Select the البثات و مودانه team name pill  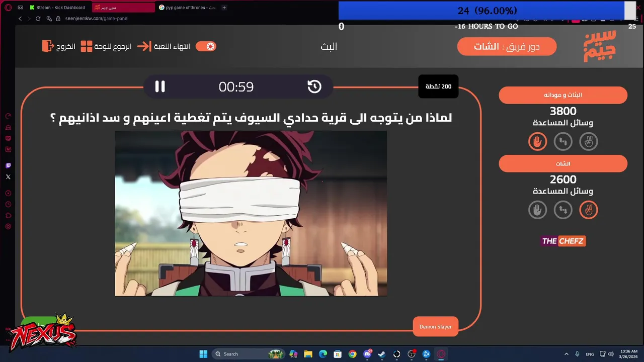click(x=563, y=95)
